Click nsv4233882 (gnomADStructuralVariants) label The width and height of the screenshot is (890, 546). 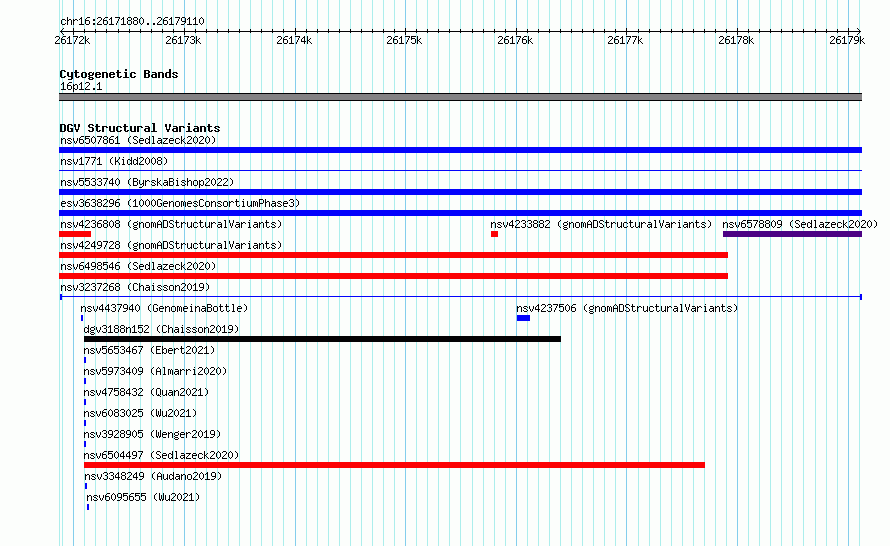601,224
